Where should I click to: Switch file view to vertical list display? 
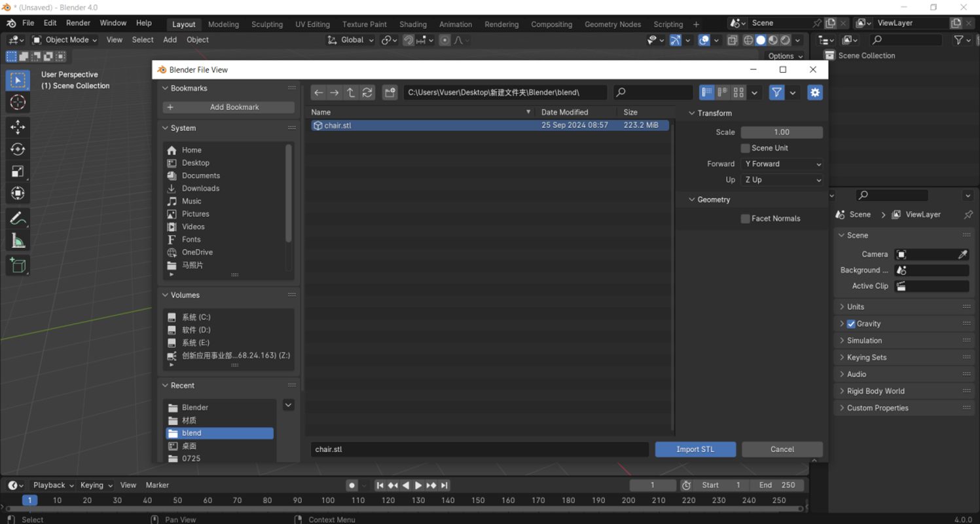coord(707,92)
